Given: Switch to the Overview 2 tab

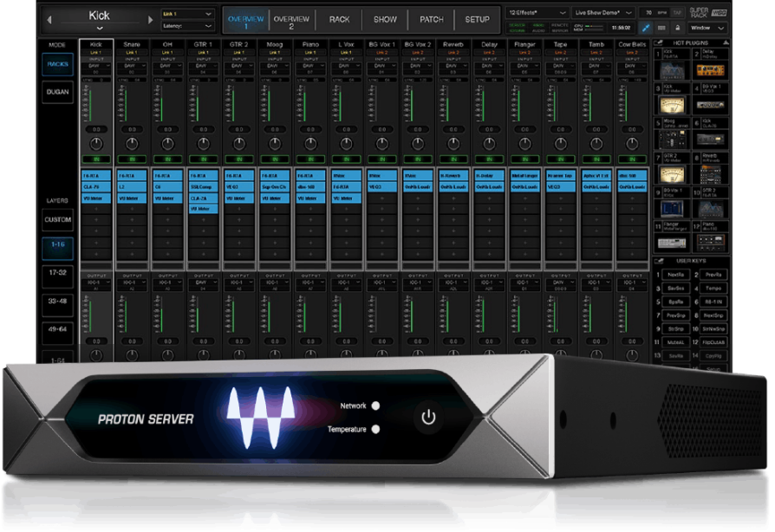Looking at the screenshot, I should tap(291, 20).
